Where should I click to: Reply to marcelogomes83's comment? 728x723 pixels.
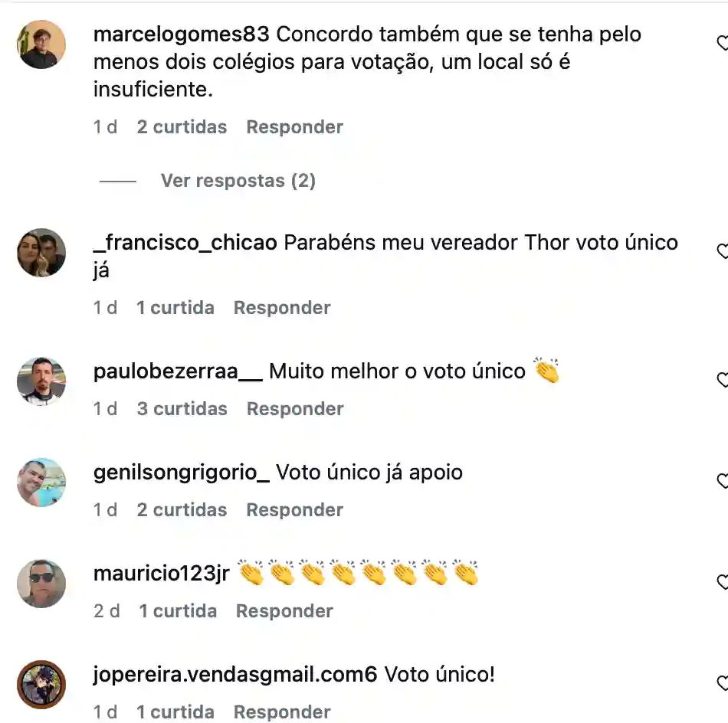click(x=295, y=126)
